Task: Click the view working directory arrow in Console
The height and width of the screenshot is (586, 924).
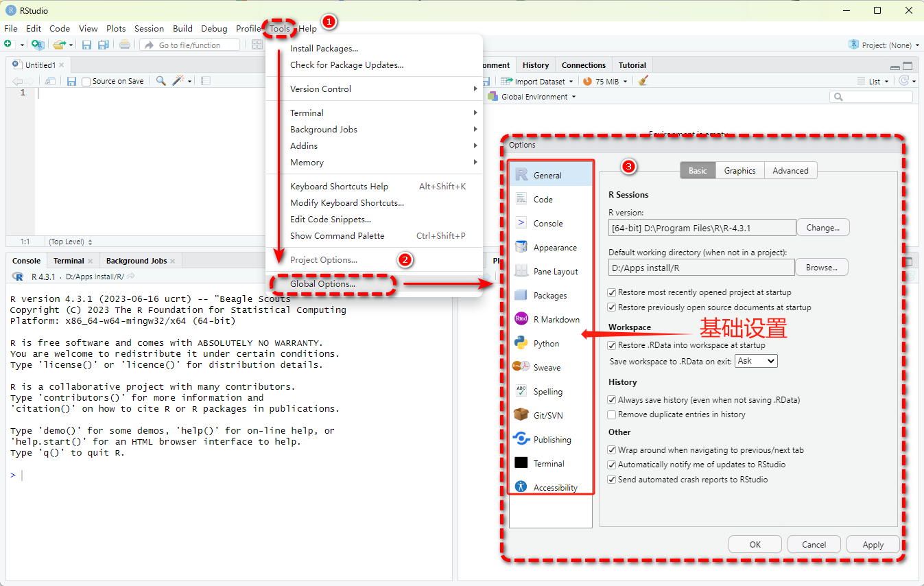Action: (131, 277)
